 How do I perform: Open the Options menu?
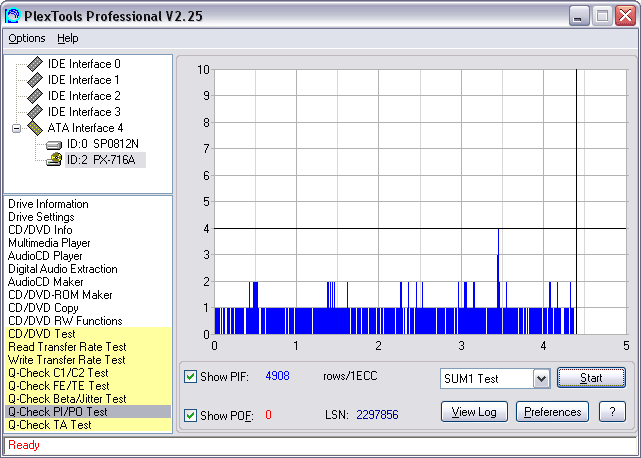click(27, 38)
